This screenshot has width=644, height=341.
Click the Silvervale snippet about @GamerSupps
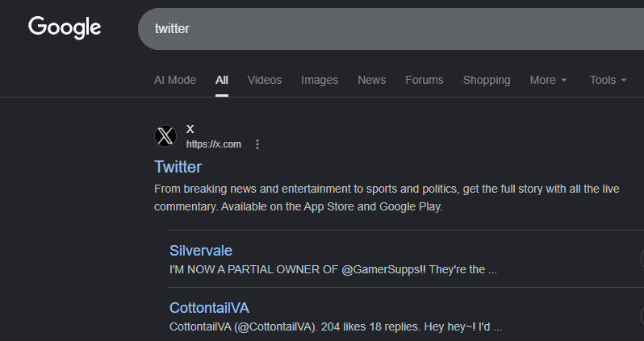[333, 269]
